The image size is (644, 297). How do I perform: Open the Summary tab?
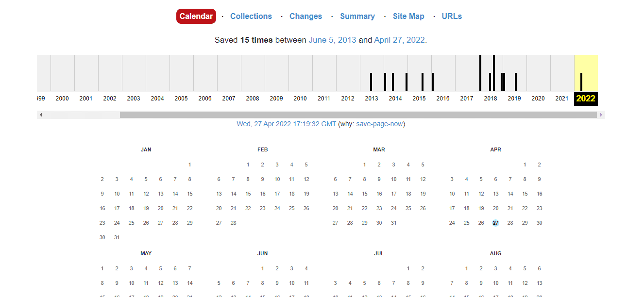(x=357, y=16)
